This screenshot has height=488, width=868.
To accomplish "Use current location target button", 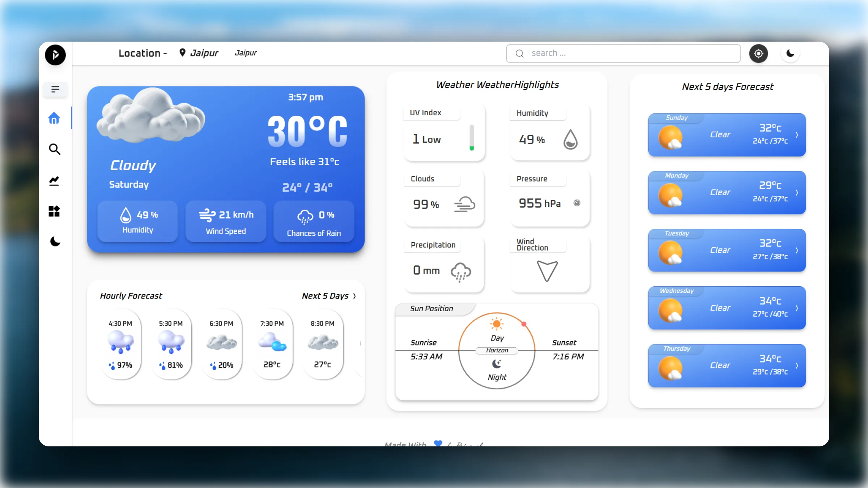I will click(758, 53).
